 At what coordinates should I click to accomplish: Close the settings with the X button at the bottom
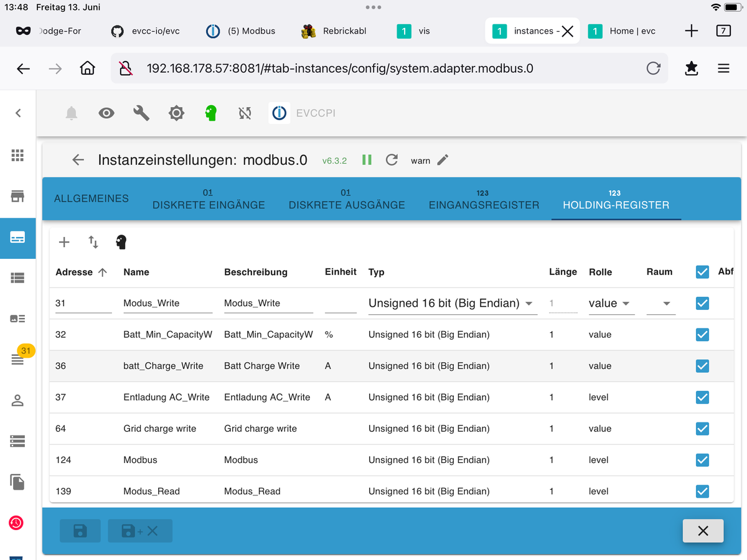tap(703, 531)
